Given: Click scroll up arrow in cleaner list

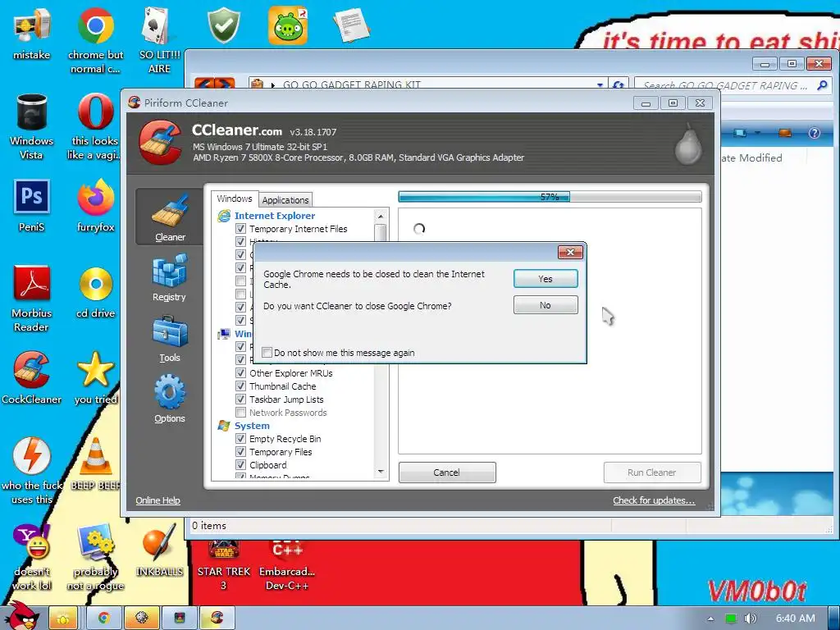Looking at the screenshot, I should coord(381,216).
